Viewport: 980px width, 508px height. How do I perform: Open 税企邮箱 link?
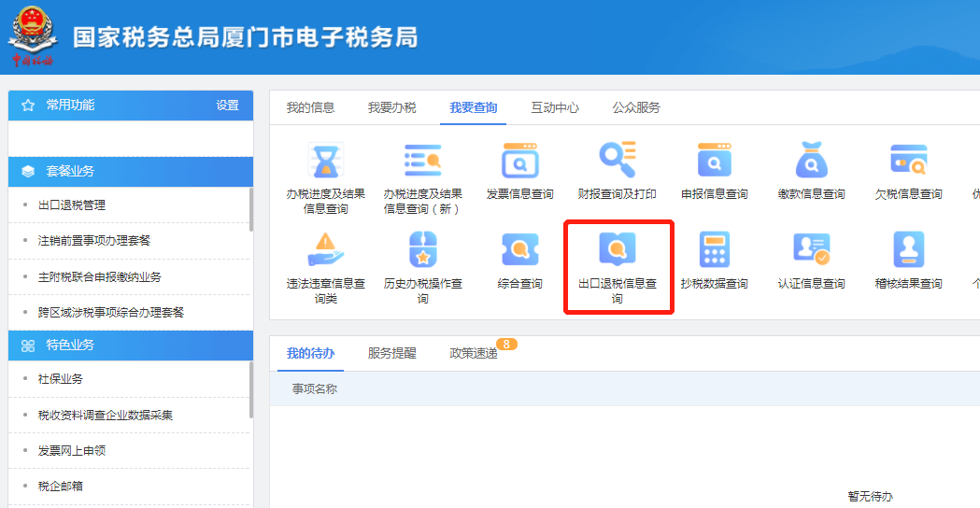[x=60, y=487]
